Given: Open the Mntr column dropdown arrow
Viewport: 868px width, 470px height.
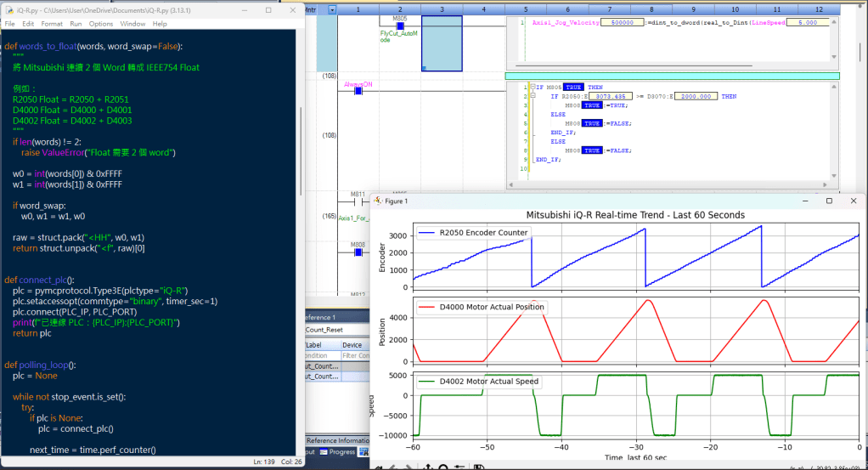Looking at the screenshot, I should (x=332, y=9).
